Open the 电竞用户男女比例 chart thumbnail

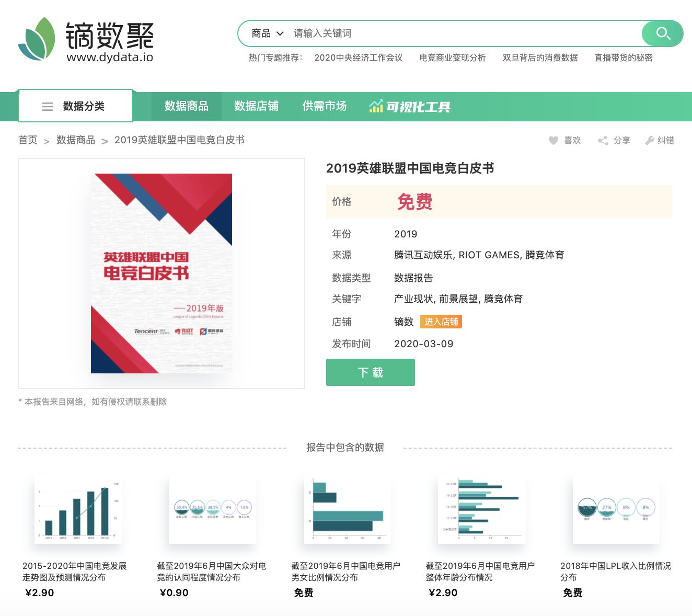coord(348,510)
